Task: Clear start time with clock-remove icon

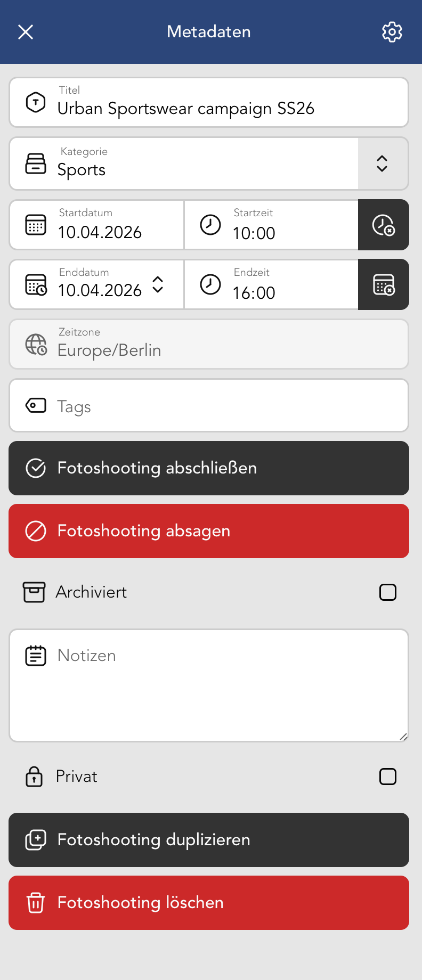Action: [383, 225]
